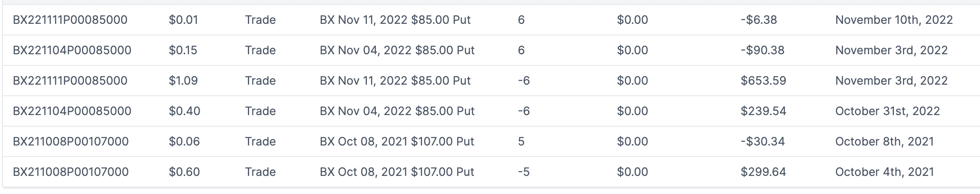The image size is (980, 194).
Task: Click the quantity 5 cell
Action: tap(521, 141)
